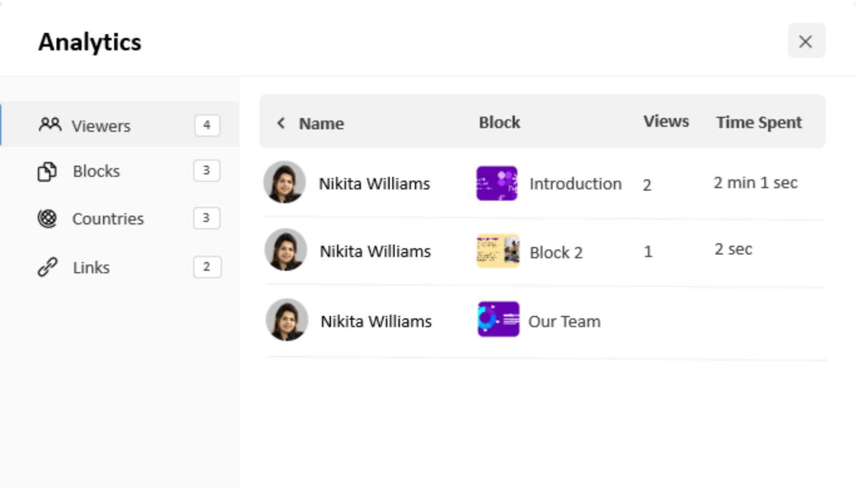
Task: Click the Block column header
Action: tap(499, 123)
